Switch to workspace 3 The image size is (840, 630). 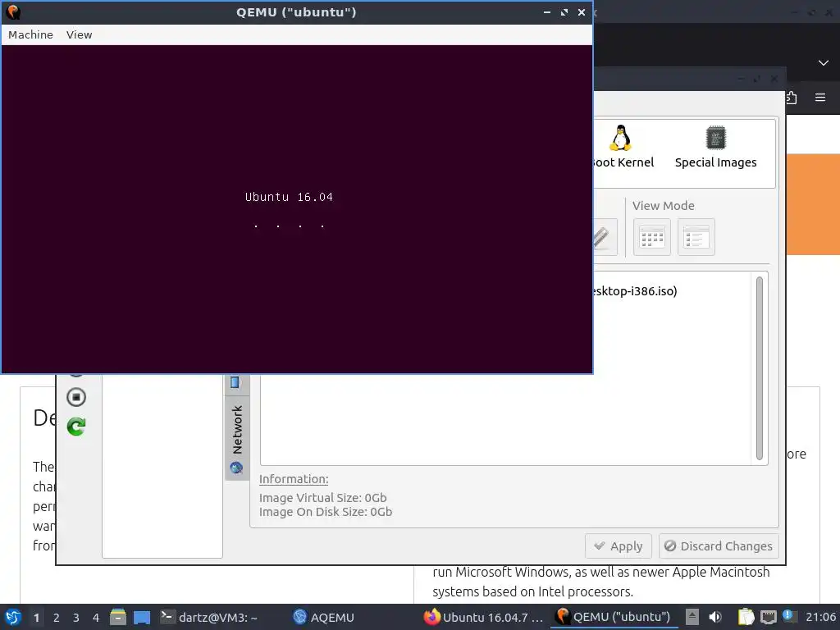(x=76, y=618)
